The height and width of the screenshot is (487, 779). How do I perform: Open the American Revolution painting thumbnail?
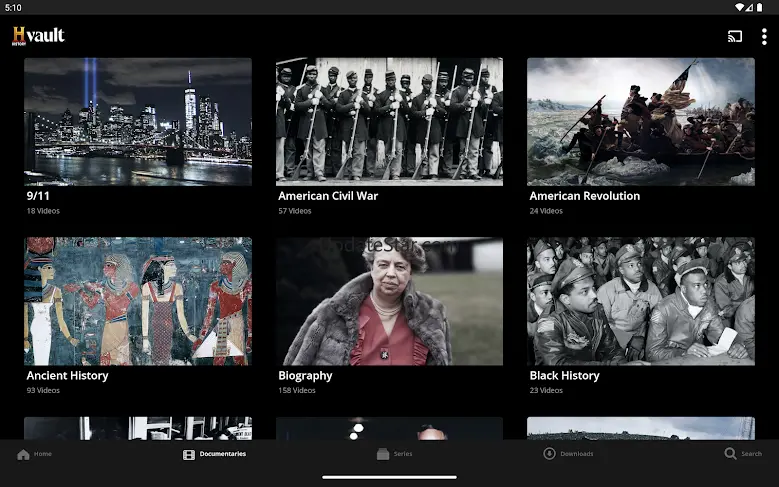pos(641,122)
